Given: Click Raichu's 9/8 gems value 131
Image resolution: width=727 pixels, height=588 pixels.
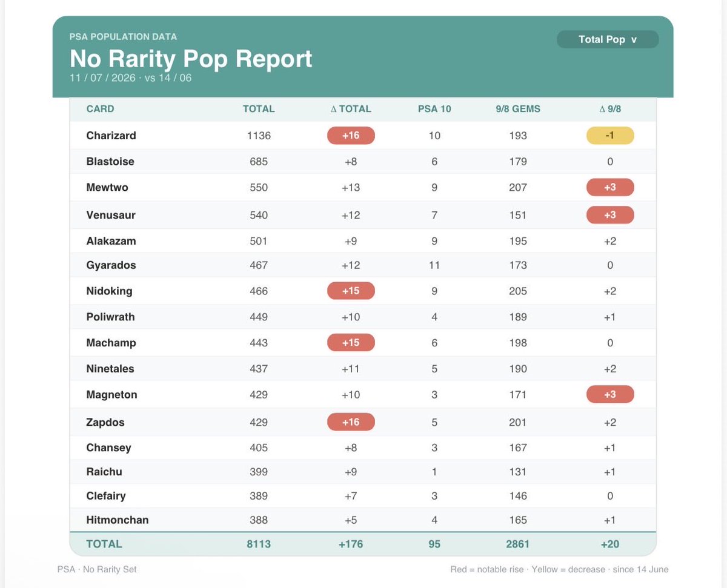Looking at the screenshot, I should click(517, 472).
